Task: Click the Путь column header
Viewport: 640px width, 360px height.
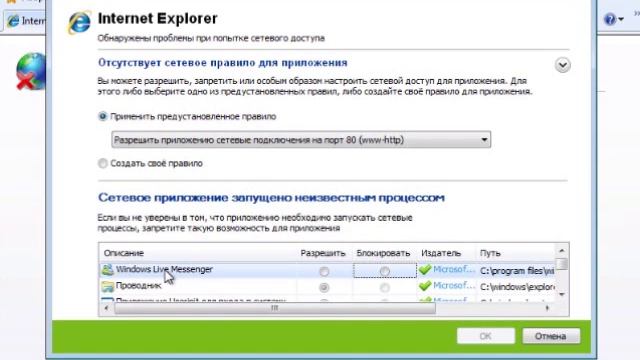Action: click(x=490, y=253)
